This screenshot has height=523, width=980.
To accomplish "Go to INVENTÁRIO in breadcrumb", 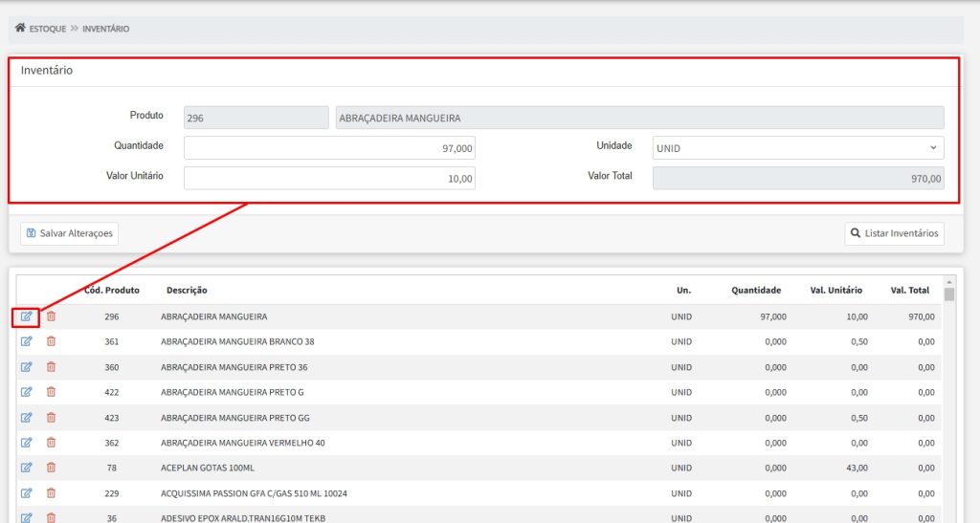I will (105, 29).
